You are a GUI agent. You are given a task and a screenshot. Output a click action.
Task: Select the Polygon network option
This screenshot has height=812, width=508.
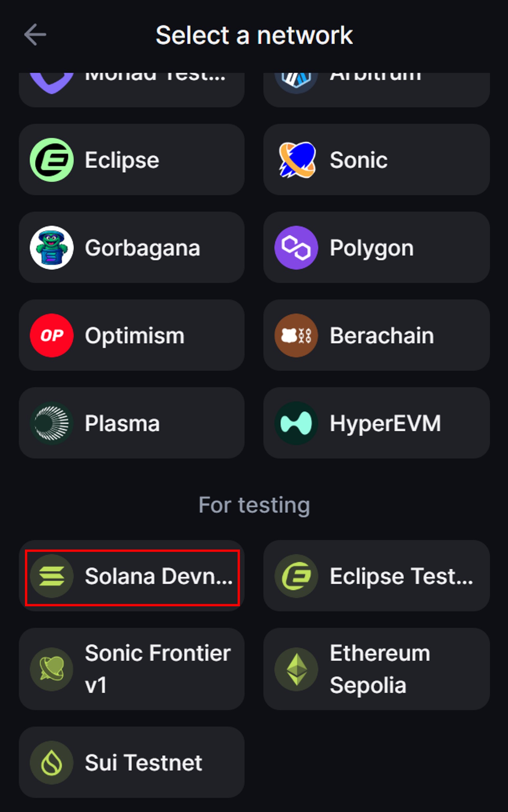[376, 247]
